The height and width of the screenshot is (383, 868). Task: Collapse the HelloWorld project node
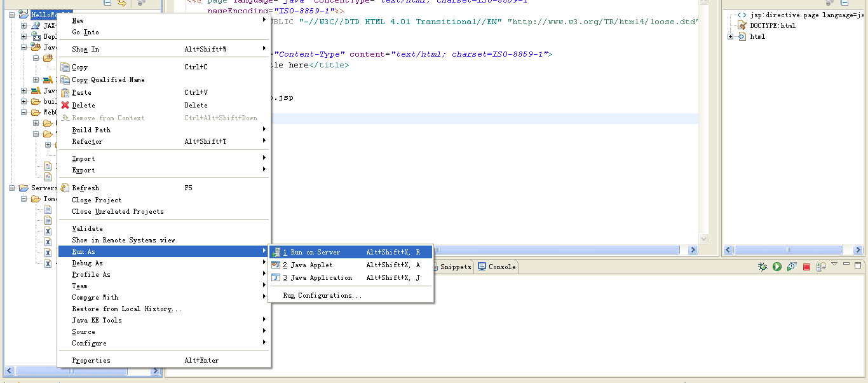[12, 14]
